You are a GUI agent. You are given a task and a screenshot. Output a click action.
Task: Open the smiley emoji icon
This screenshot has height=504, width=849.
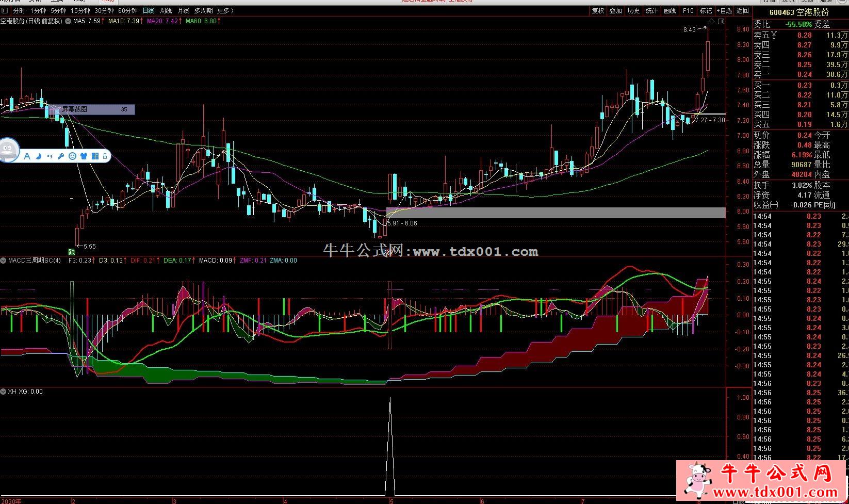point(72,156)
